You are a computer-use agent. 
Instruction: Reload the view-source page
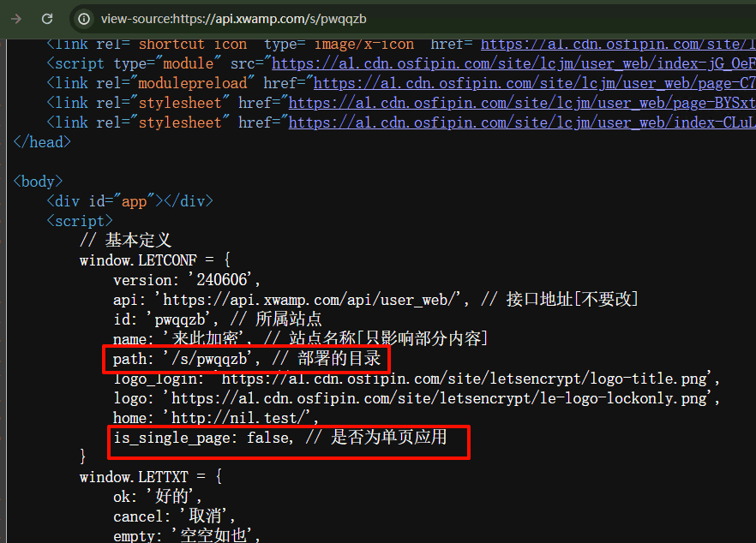[47, 18]
